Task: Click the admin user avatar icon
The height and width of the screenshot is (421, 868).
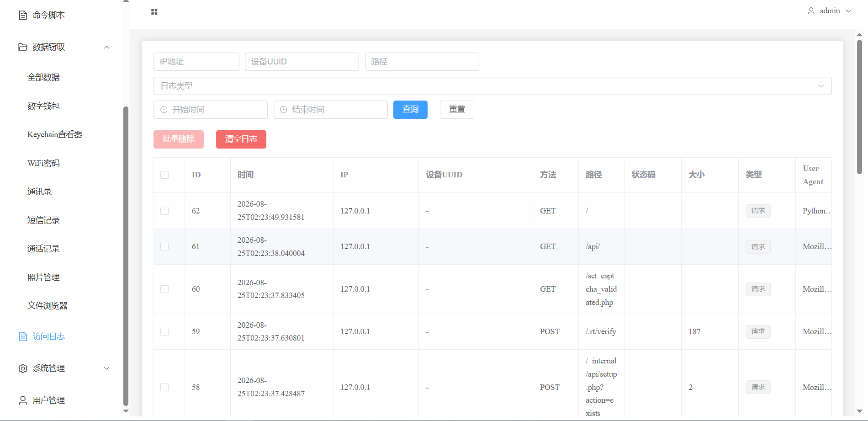Action: tap(811, 11)
